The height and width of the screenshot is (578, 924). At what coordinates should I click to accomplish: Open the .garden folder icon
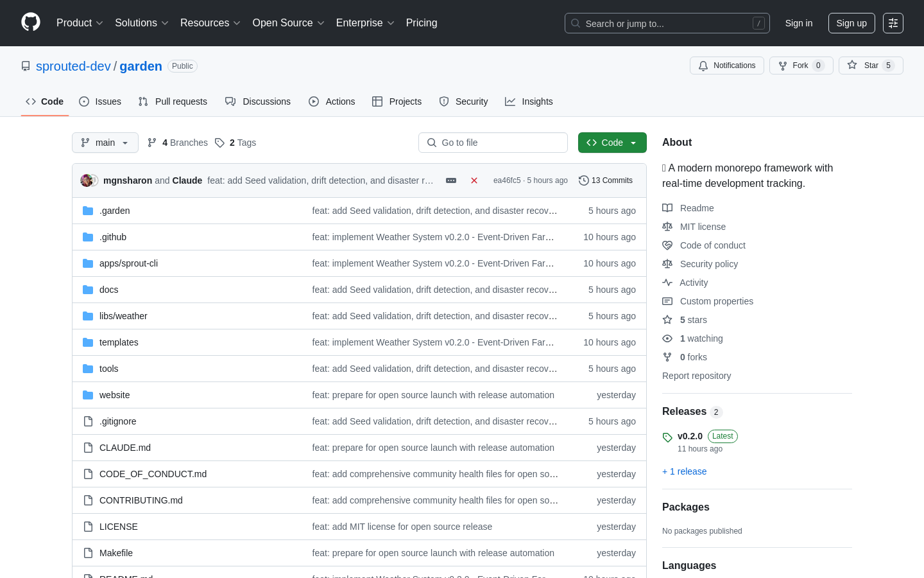click(x=88, y=211)
